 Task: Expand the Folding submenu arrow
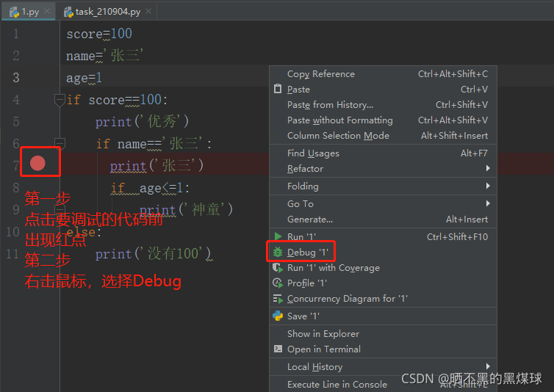point(488,186)
